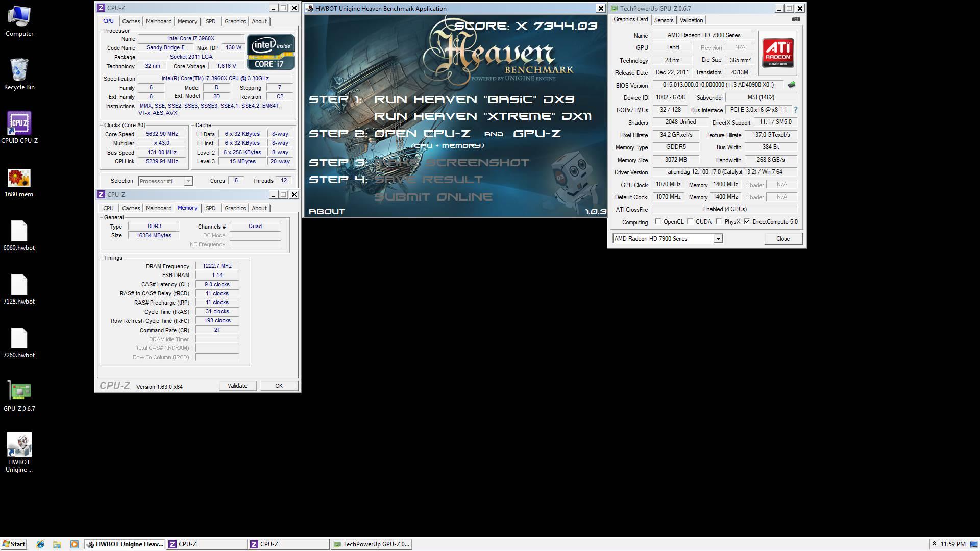Click the CPU-Z OK button

tap(279, 386)
